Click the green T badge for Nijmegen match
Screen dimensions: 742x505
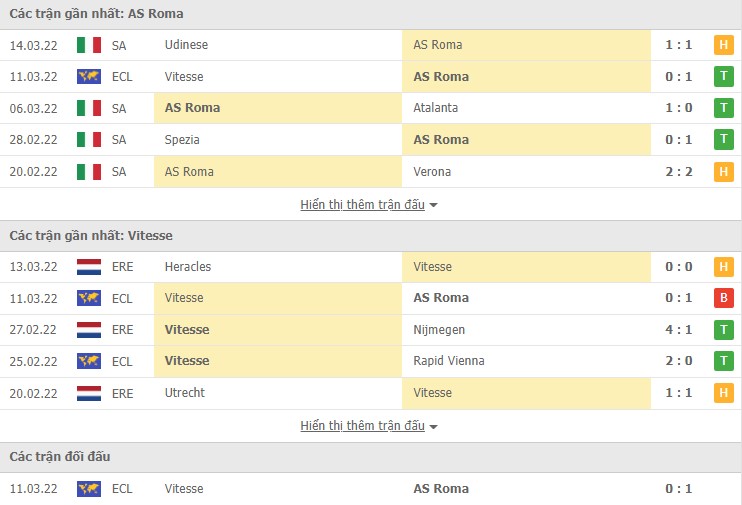tap(723, 330)
